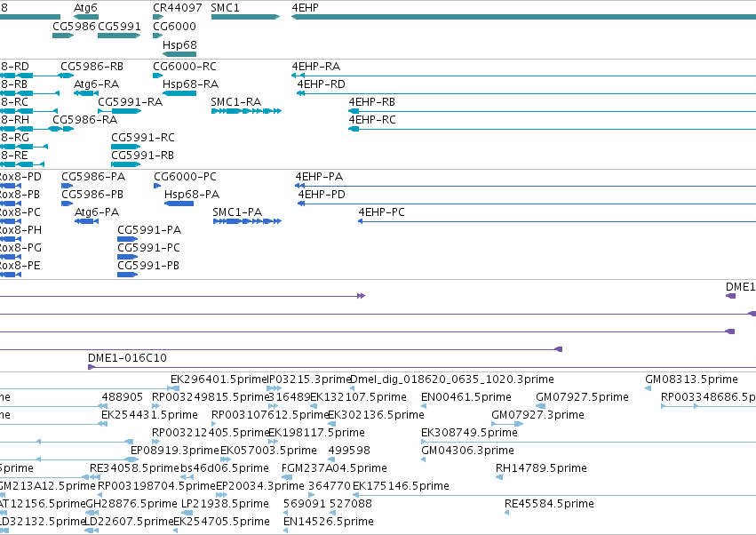
Task: Select transcript 4EHP-RC label
Action: 372,120
